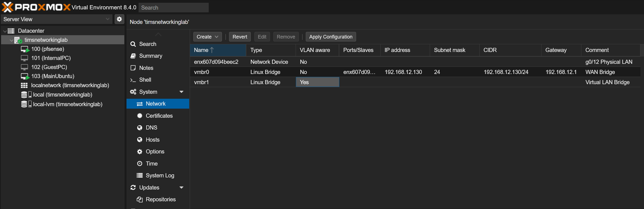Click the Type column header
Screen dimensions: 644x209
(271, 50)
